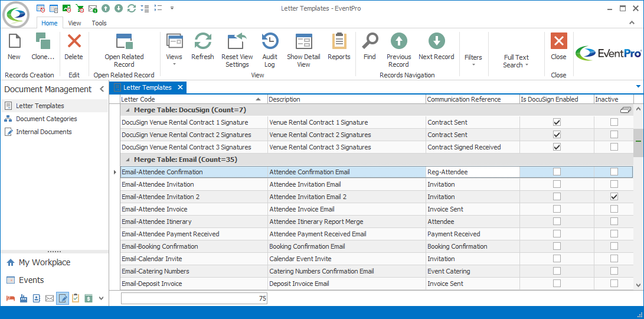Image resolution: width=644 pixels, height=319 pixels.
Task: Click the collapse all groups icon
Action: tap(158, 8)
